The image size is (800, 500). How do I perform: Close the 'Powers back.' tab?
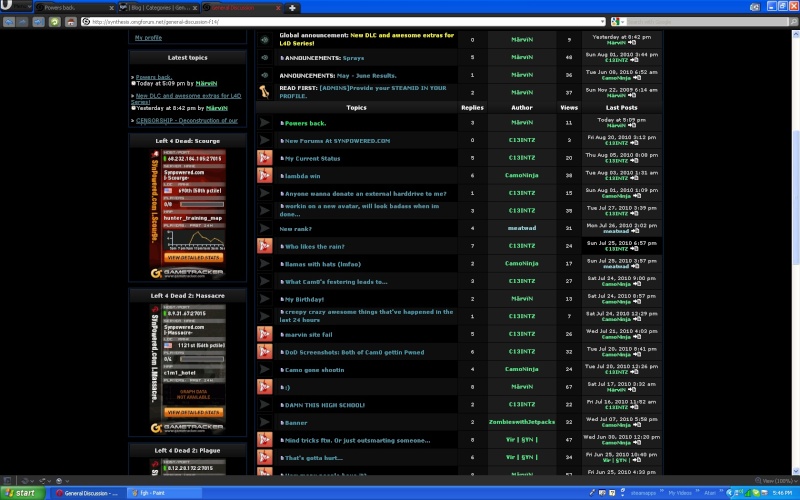[x=112, y=8]
